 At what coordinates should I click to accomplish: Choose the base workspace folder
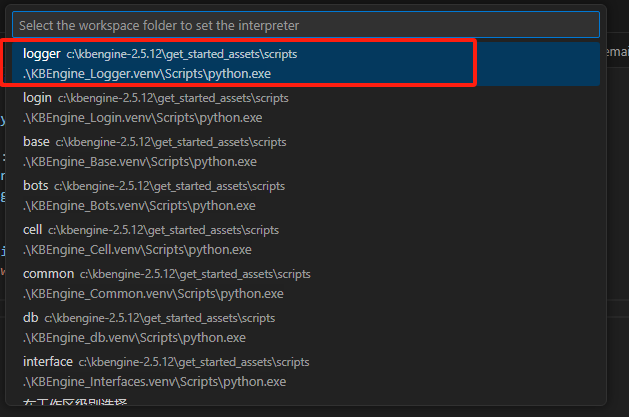point(306,152)
